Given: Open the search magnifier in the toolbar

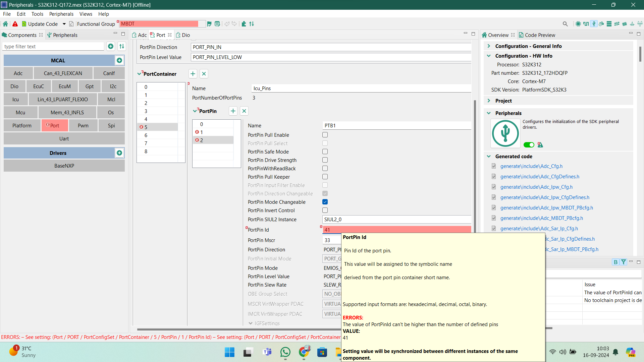Looking at the screenshot, I should 565,24.
